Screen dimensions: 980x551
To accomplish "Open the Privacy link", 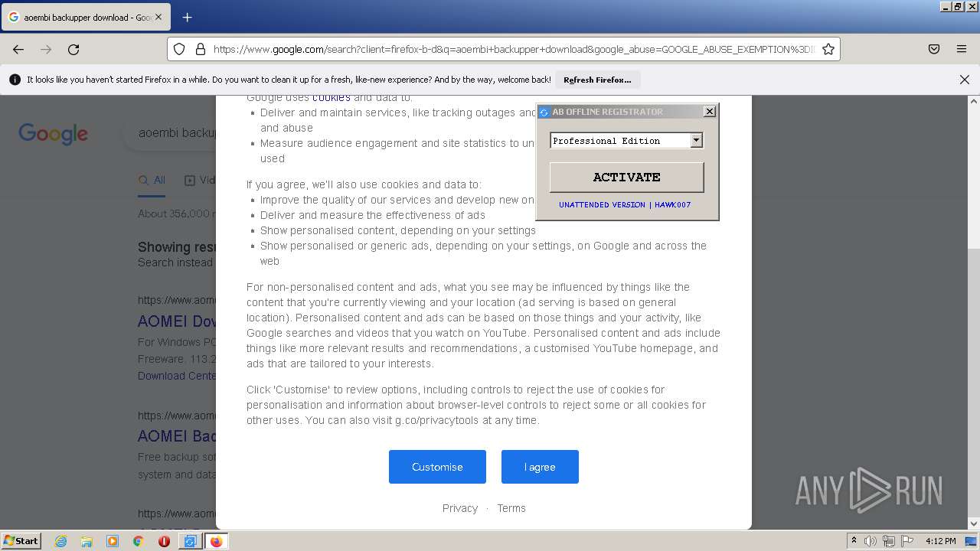I will coord(460,508).
